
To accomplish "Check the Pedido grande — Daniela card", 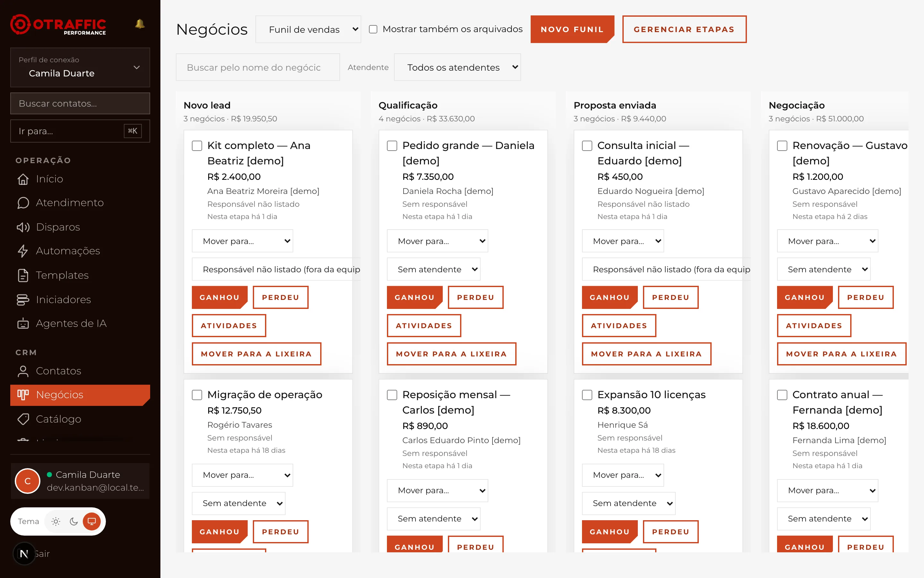I will click(x=392, y=146).
